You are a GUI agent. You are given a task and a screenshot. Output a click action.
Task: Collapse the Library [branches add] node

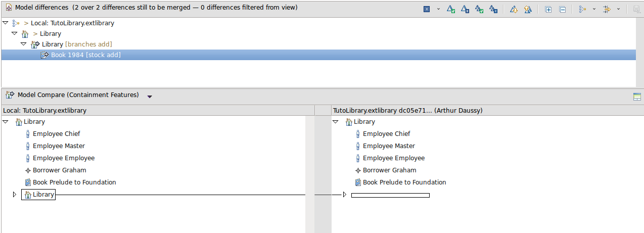tap(24, 44)
